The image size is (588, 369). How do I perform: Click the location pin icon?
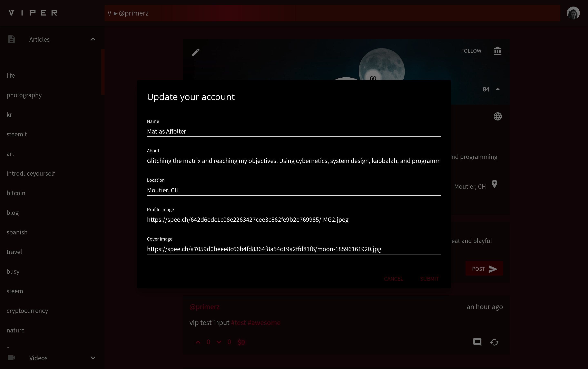coord(494,184)
